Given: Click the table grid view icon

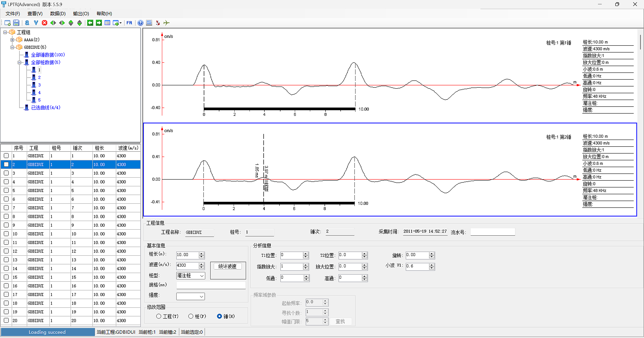Looking at the screenshot, I should 107,23.
